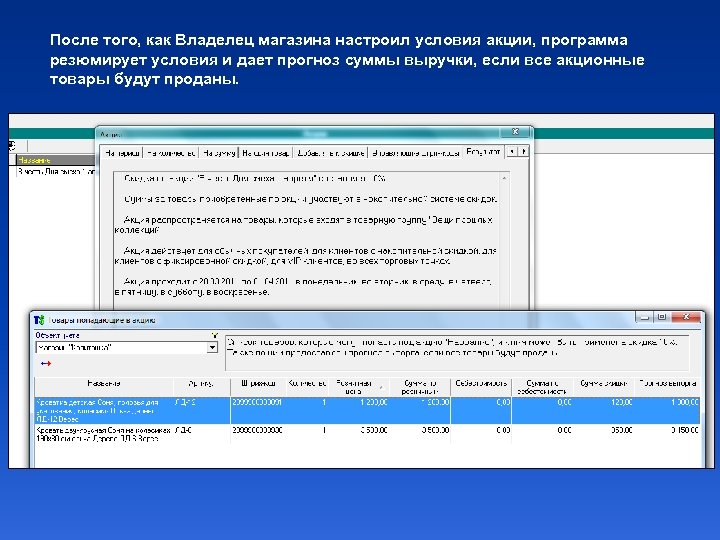Select the highlighted 'Кроватка детская Соня' product row name

104,411
